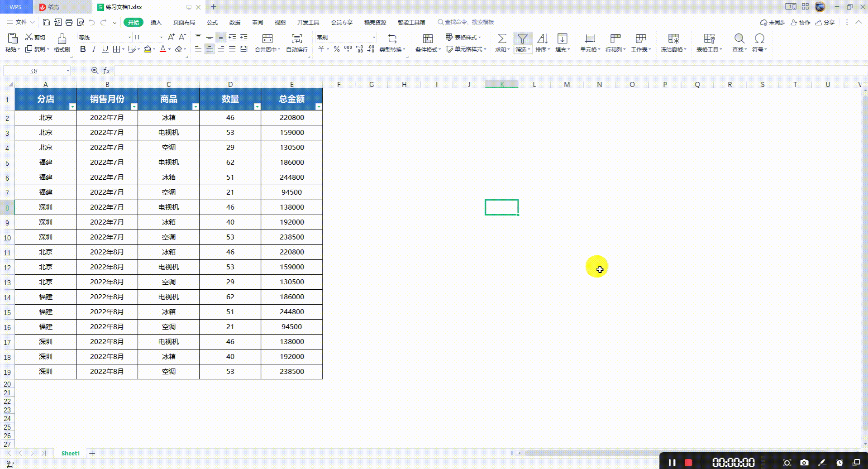The width and height of the screenshot is (868, 469).
Task: Open filter dropdown on 销售月份 header
Action: pyautogui.click(x=134, y=106)
